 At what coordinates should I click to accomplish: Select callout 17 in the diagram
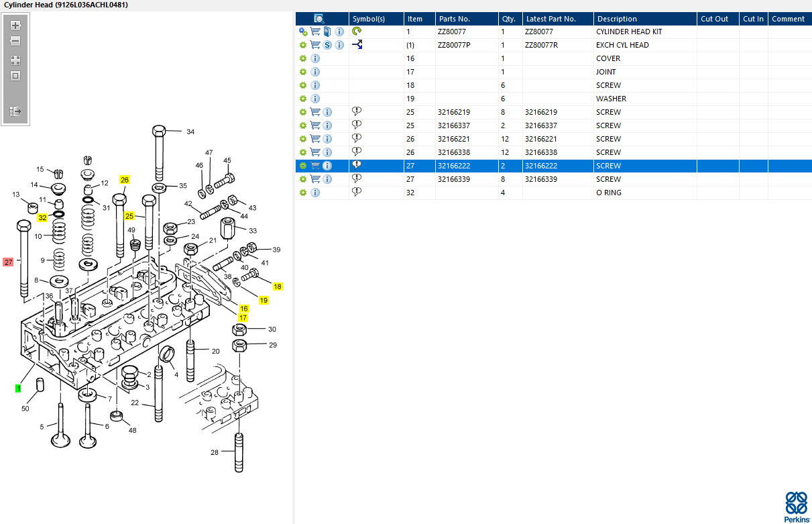[x=243, y=317]
